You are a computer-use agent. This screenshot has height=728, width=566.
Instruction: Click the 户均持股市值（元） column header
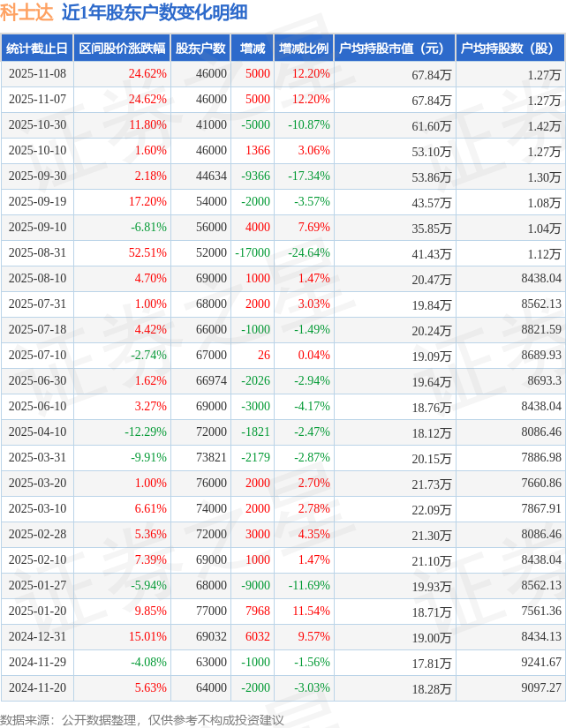pos(394,49)
